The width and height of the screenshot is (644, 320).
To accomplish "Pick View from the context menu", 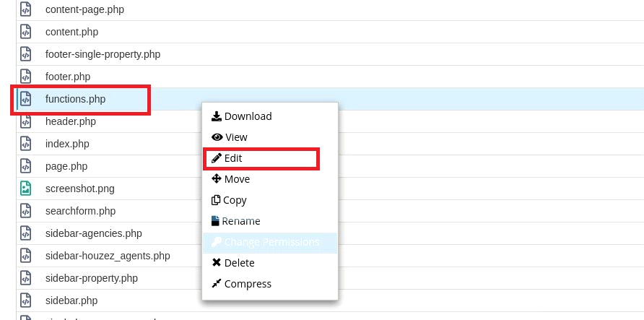I will (x=235, y=137).
